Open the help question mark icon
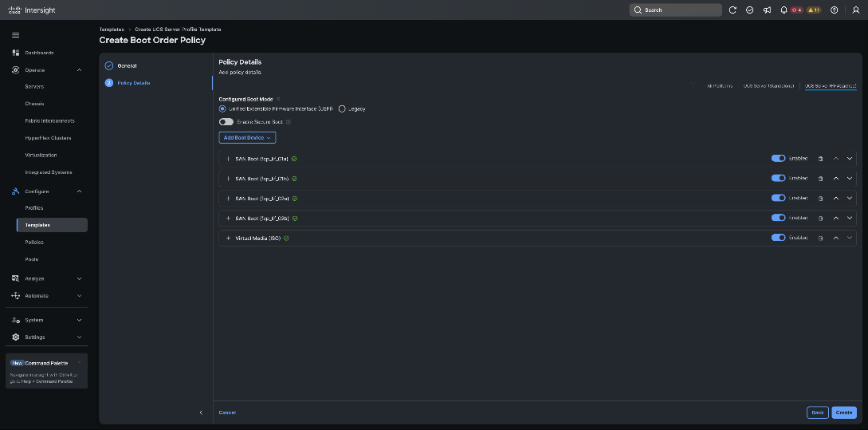Image resolution: width=868 pixels, height=430 pixels. tap(835, 10)
